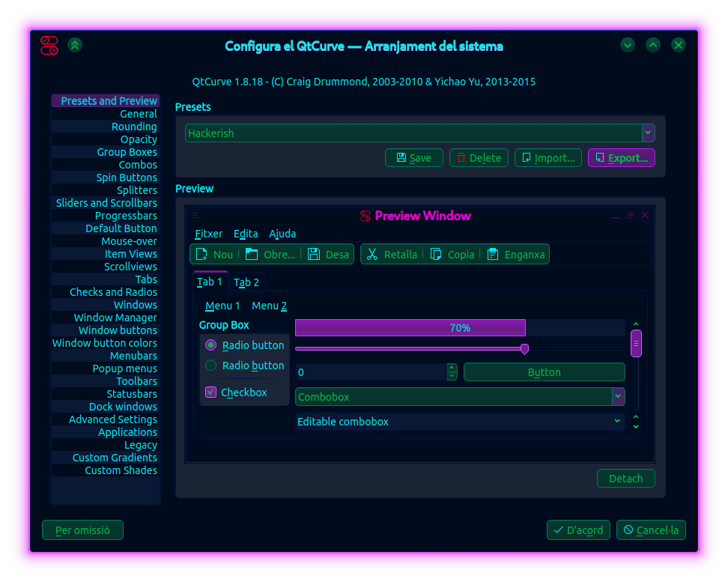This screenshot has height=582, width=728.
Task: Click the Preview Window restore icon
Action: coord(630,216)
